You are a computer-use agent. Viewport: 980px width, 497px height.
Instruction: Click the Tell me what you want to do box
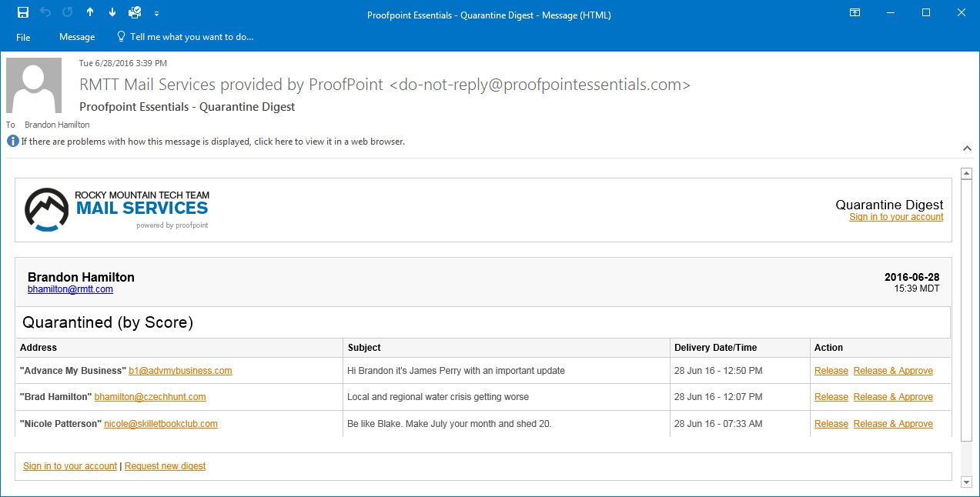185,37
